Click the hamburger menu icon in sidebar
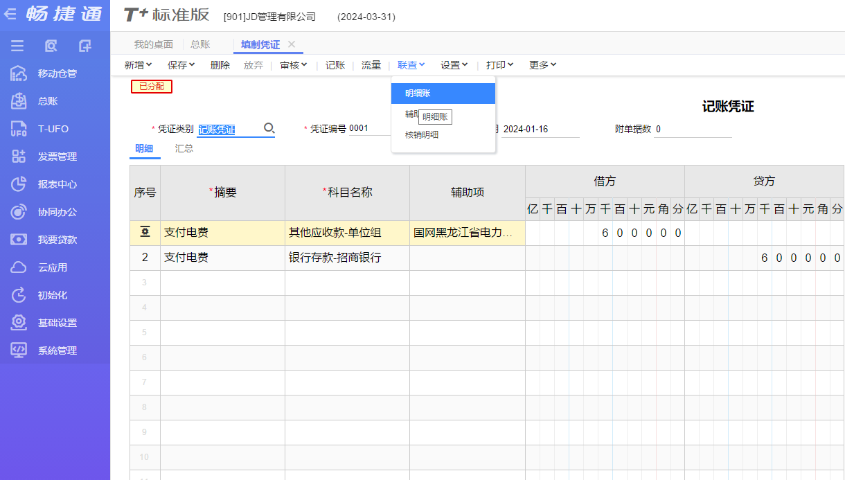The width and height of the screenshot is (845, 480). (x=17, y=46)
